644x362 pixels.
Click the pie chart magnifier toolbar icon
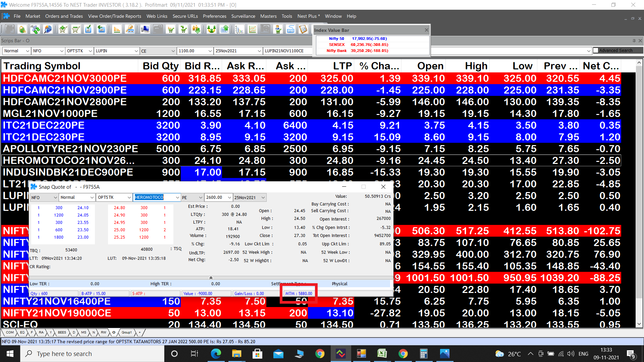click(x=48, y=29)
